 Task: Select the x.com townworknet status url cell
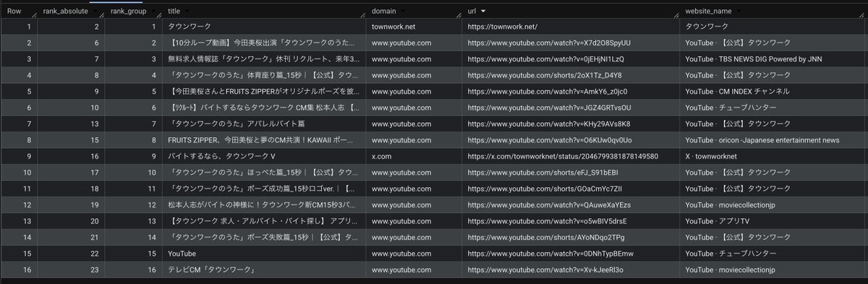click(x=563, y=155)
